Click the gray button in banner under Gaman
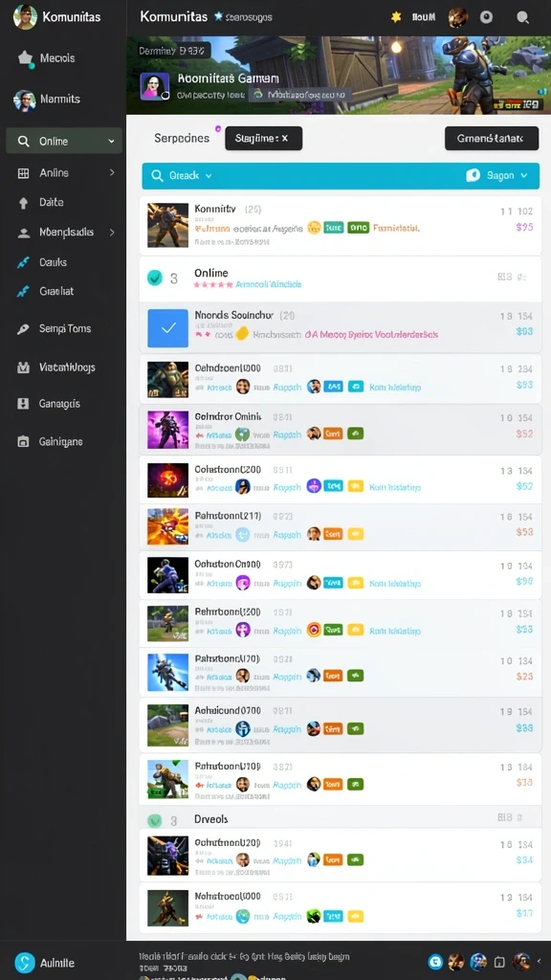 tap(300, 95)
